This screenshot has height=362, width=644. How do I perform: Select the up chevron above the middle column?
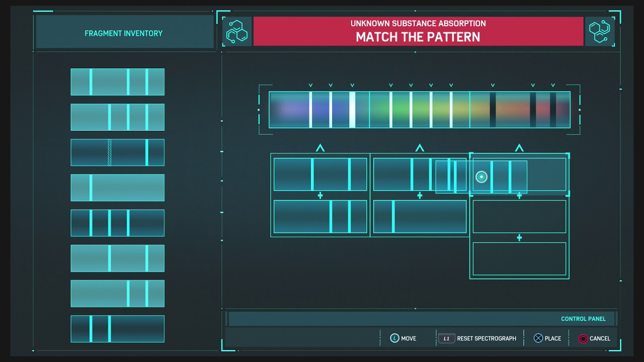tap(420, 148)
